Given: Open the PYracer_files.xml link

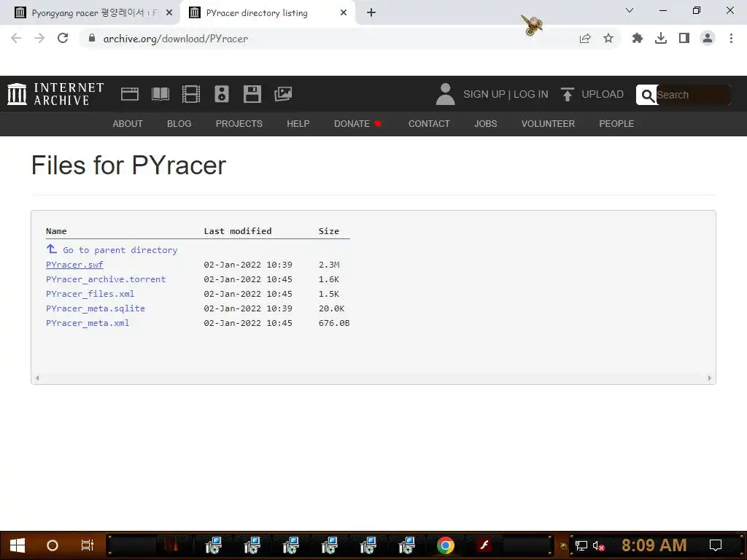Looking at the screenshot, I should point(90,294).
